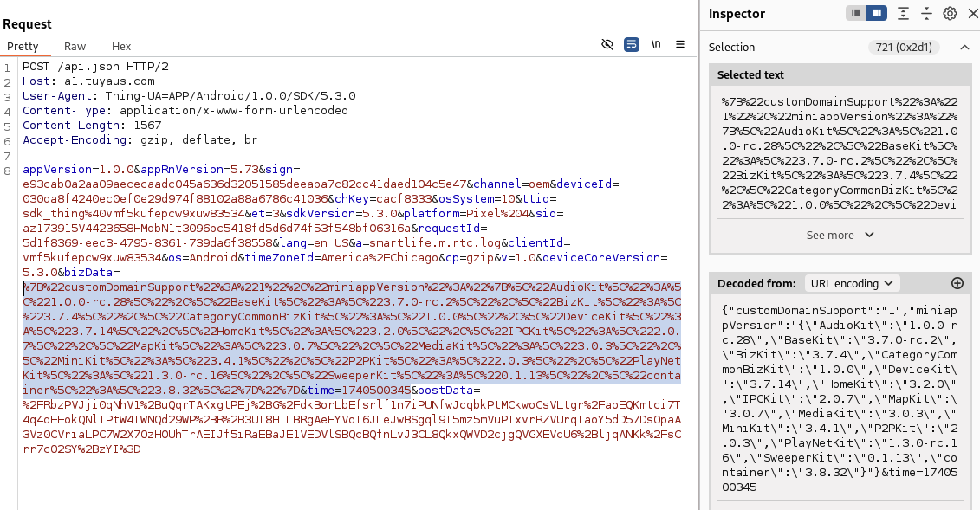980x510 pixels.
Task: Select the Pretty view label
Action: pyautogui.click(x=25, y=47)
